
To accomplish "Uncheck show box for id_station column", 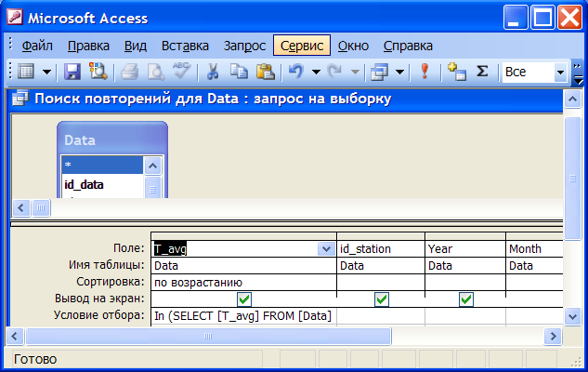I will (382, 299).
